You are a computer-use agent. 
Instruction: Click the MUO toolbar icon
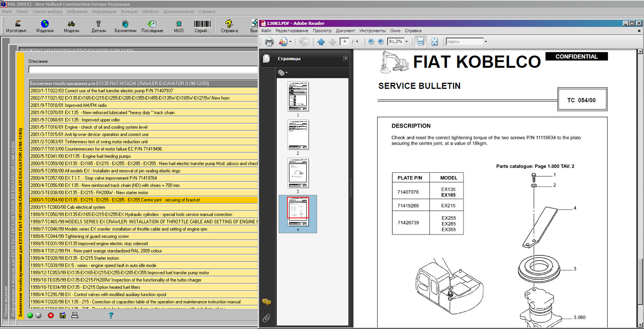[179, 24]
